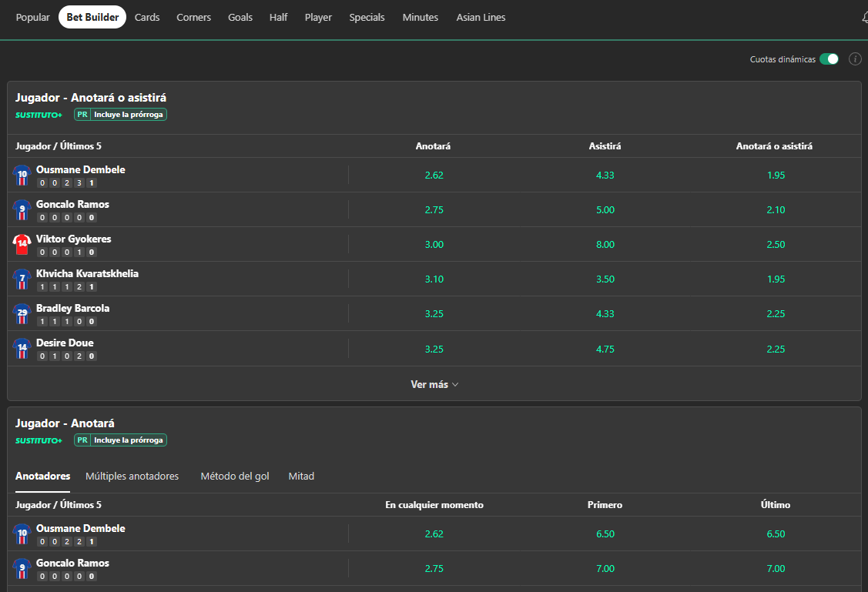This screenshot has width=868, height=592.
Task: Select Goncalo Ramos Asistirá odds 5.00
Action: [605, 210]
